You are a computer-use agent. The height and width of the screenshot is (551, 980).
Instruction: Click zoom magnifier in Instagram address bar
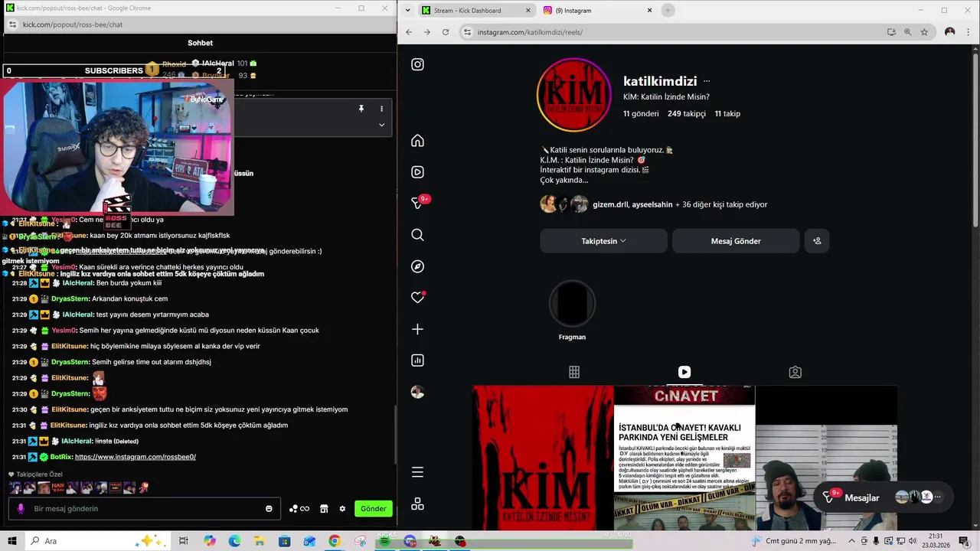(x=908, y=32)
